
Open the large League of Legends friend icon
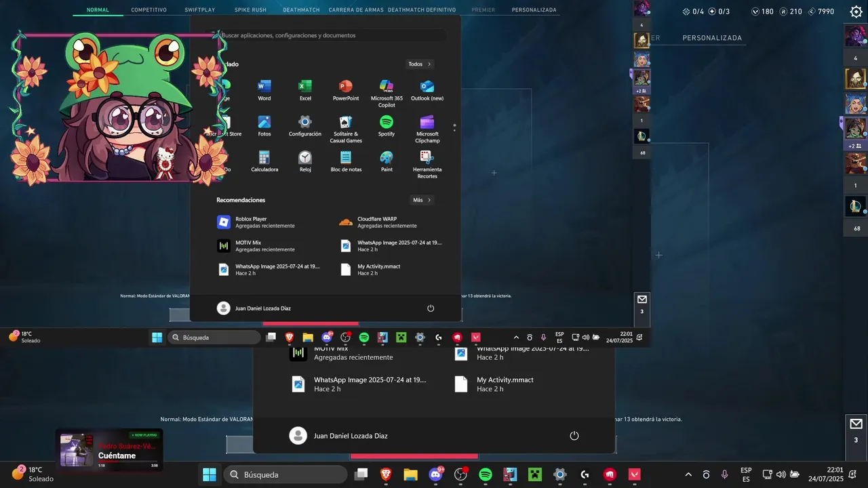pyautogui.click(x=855, y=206)
